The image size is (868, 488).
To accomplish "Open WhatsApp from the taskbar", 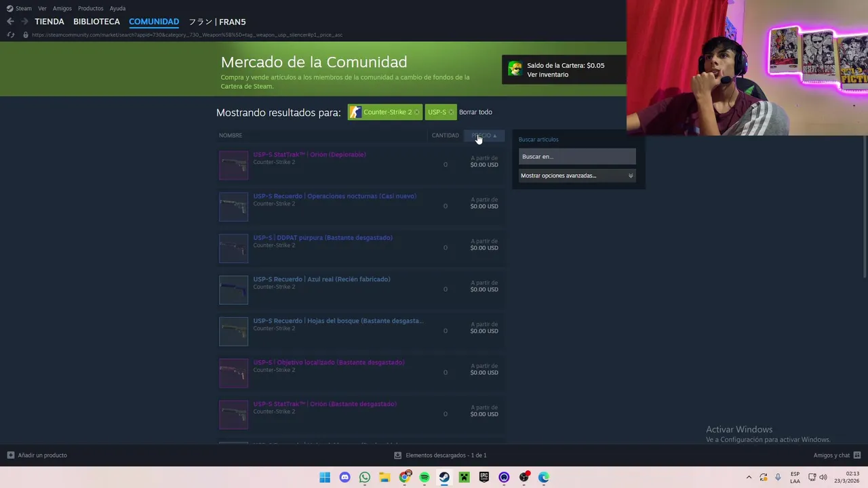I will (365, 477).
